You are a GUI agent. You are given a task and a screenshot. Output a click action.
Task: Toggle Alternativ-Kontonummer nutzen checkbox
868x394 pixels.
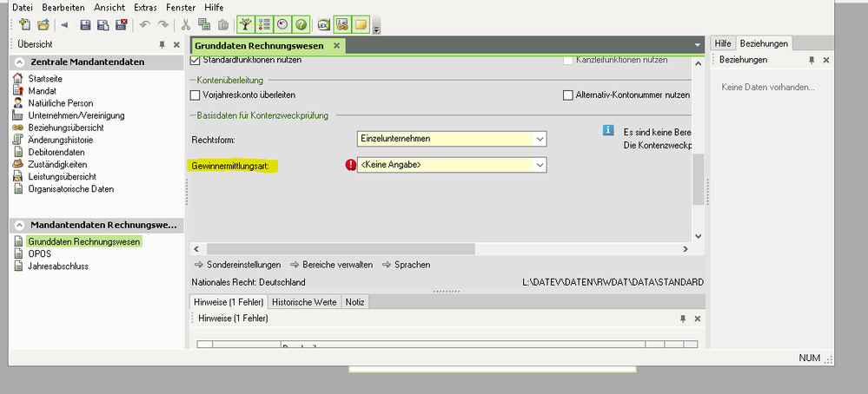(568, 95)
